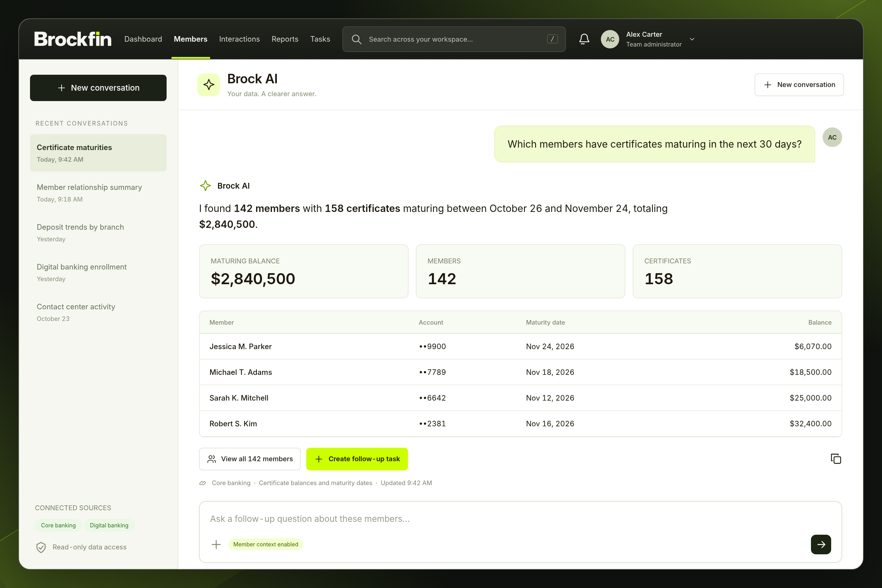This screenshot has width=882, height=588.
Task: Click the Digital banking source chip
Action: [109, 526]
